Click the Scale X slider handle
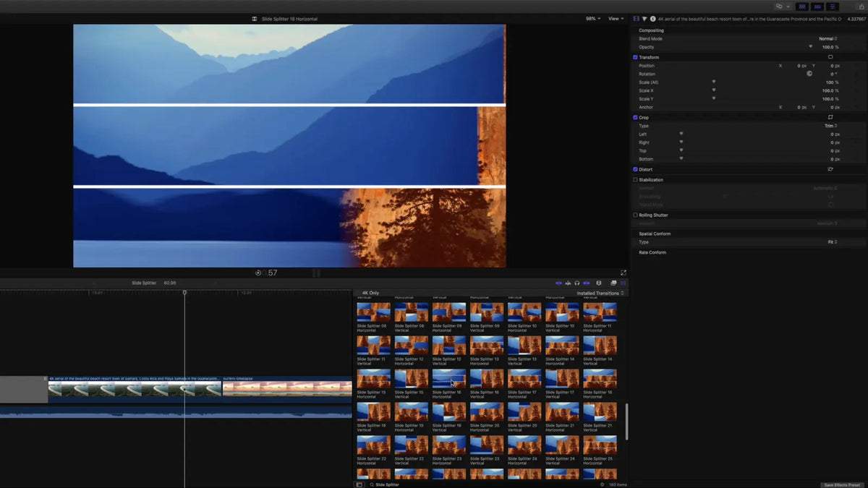The width and height of the screenshot is (868, 488). 714,90
